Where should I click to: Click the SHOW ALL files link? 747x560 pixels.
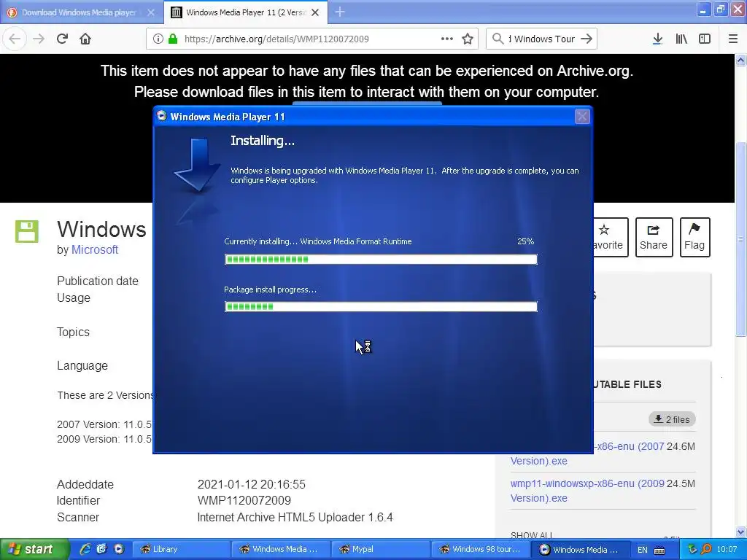pyautogui.click(x=532, y=534)
